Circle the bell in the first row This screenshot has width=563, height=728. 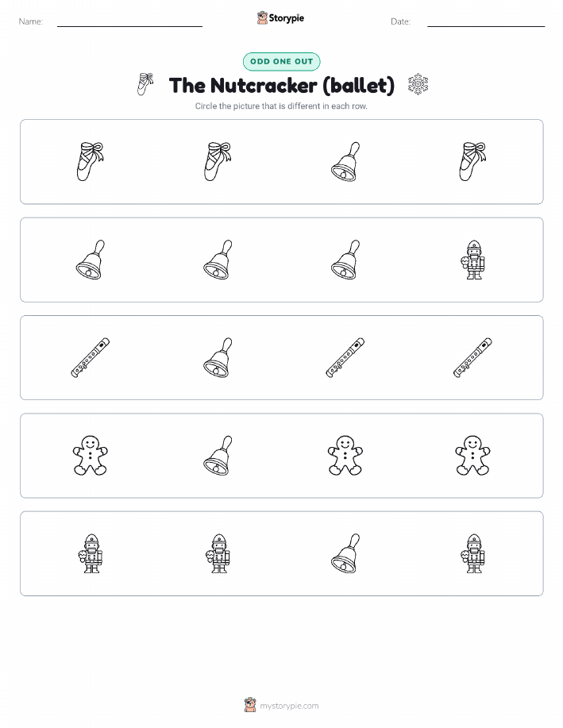pos(345,162)
